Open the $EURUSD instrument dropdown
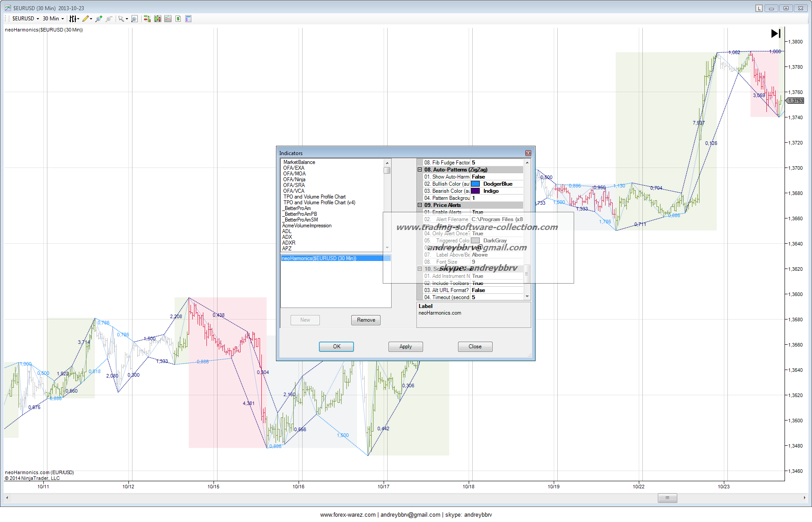Screen dimensions: 812x522 [x=25, y=19]
